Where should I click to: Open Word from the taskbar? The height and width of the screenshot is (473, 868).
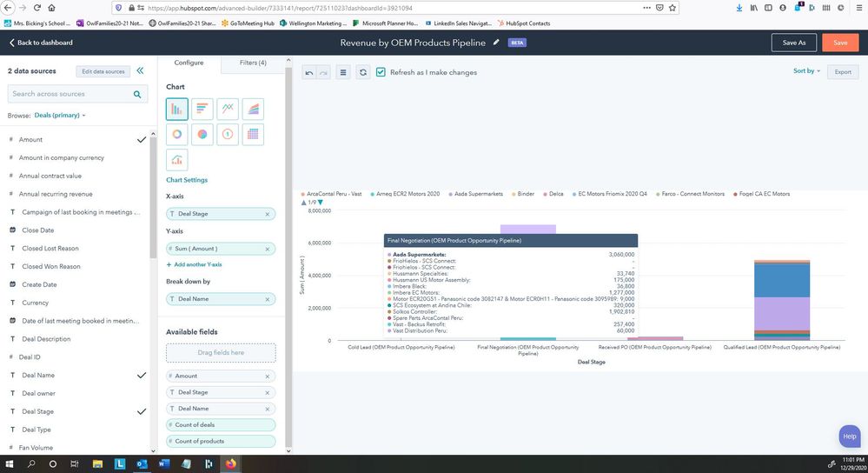pyautogui.click(x=164, y=463)
